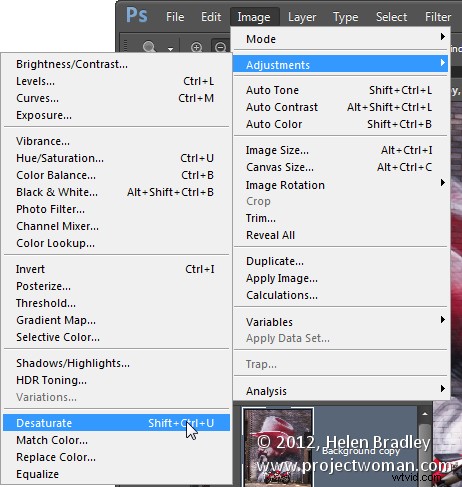The image size is (462, 487).
Task: Choose the Zoom Out minus icon
Action: click(x=220, y=47)
